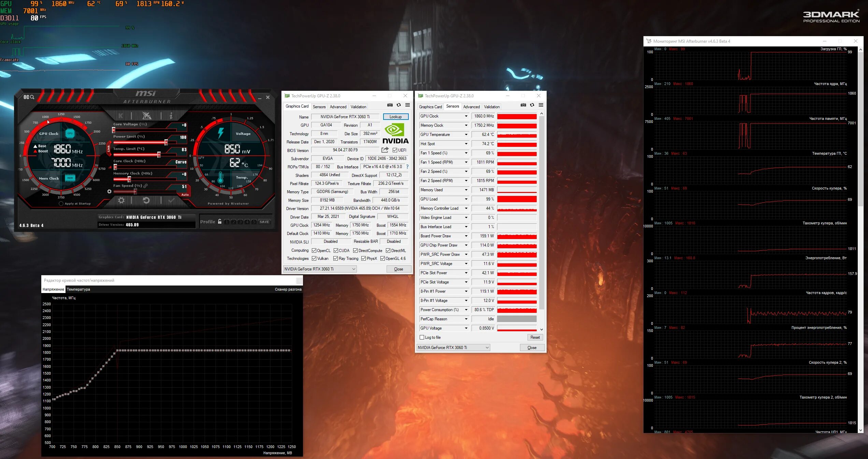Toggle the CUDA checkbox

point(336,251)
